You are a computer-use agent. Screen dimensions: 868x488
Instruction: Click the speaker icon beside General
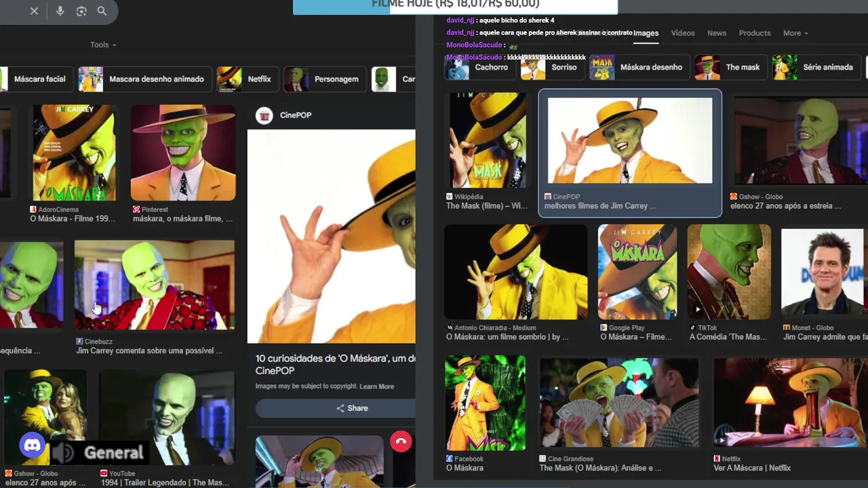[64, 452]
